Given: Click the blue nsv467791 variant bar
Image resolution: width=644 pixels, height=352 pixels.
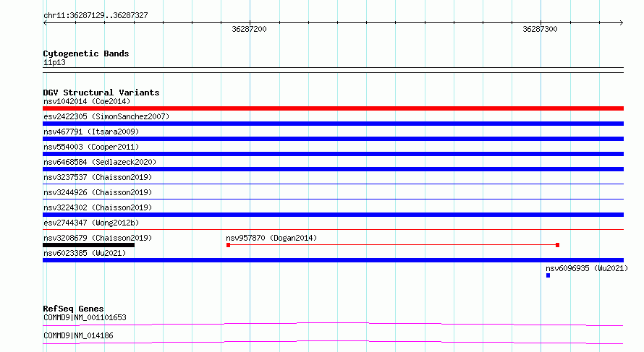Looking at the screenshot, I should (x=333, y=139).
